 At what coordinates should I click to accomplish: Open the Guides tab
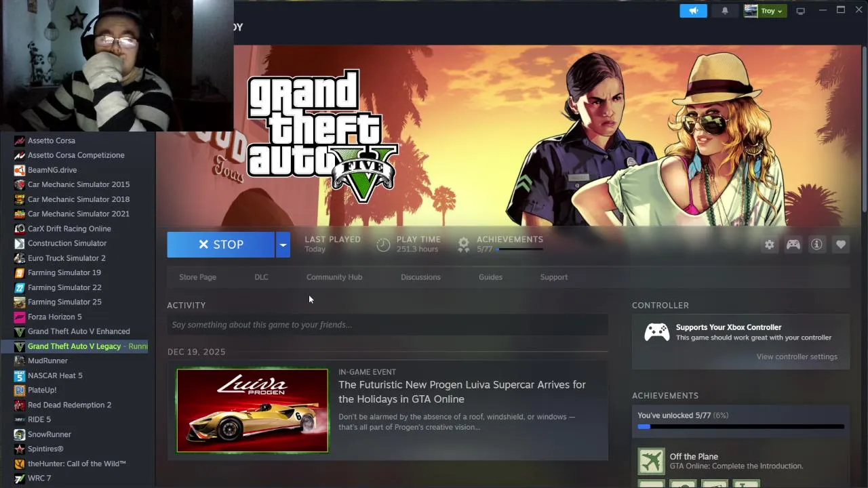(490, 277)
